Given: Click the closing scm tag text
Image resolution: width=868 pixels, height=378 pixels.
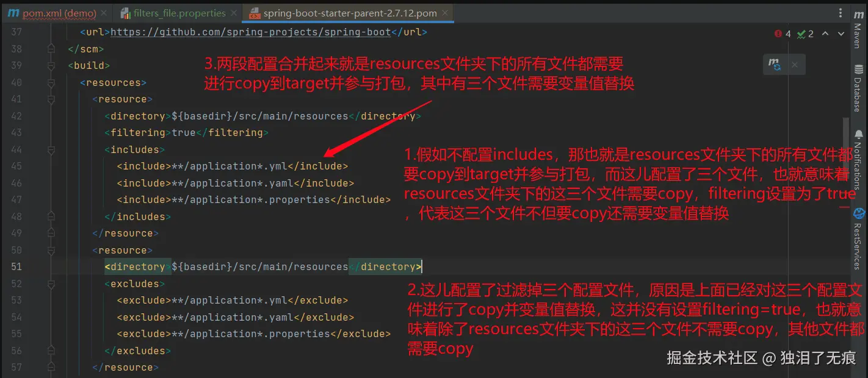Looking at the screenshot, I should pyautogui.click(x=86, y=49).
